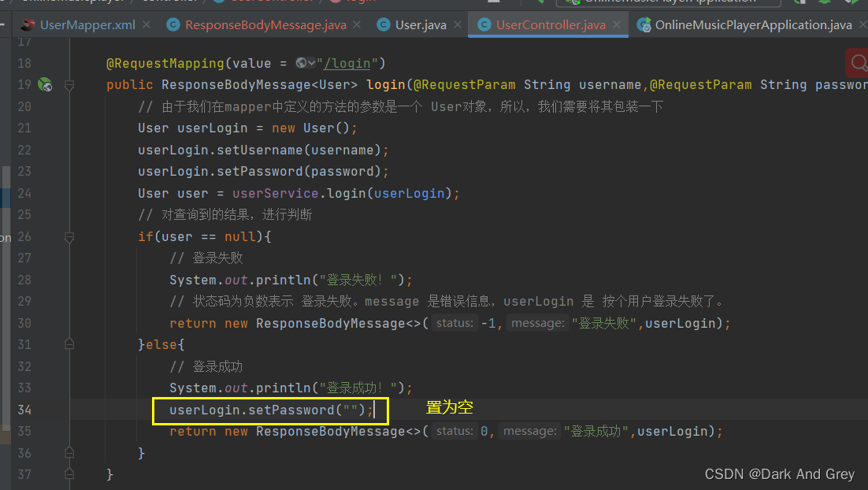Screen dimensions: 868x490
Task: Click the class icon on ResponseBodyMessage.java tab
Action: pyautogui.click(x=173, y=25)
